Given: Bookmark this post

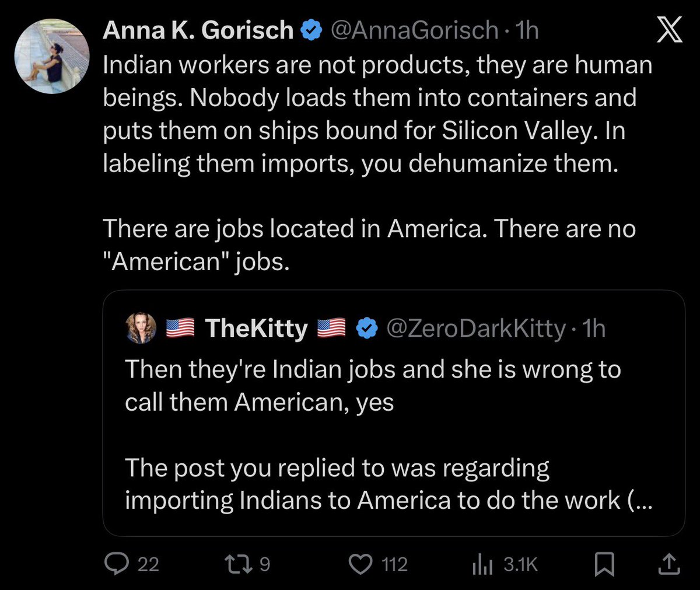Looking at the screenshot, I should tap(603, 564).
